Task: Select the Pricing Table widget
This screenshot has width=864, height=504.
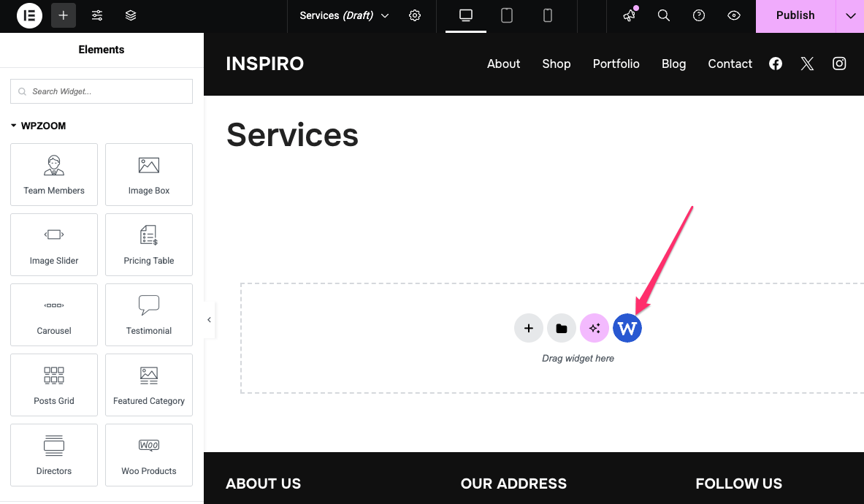Action: [x=149, y=245]
